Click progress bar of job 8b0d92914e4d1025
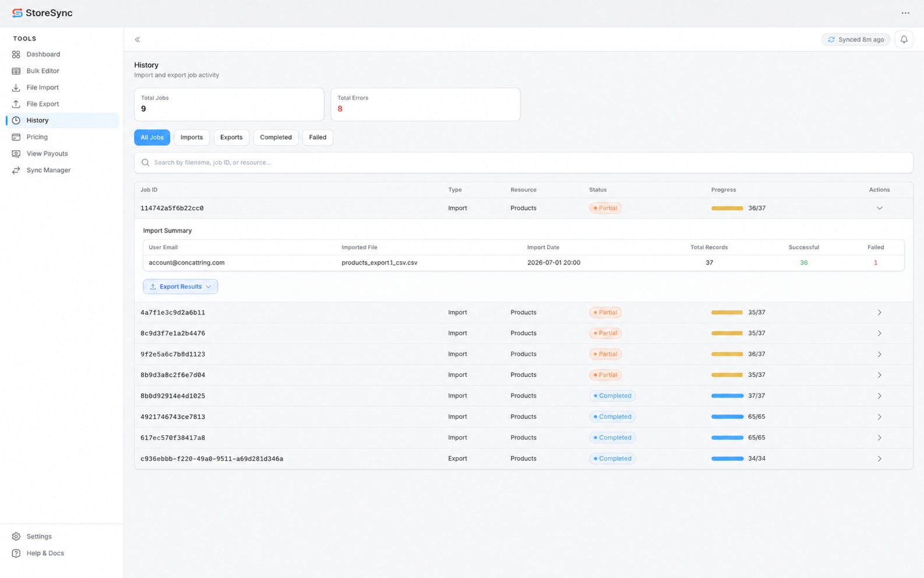Screen dimensions: 924x578 pyautogui.click(x=727, y=396)
